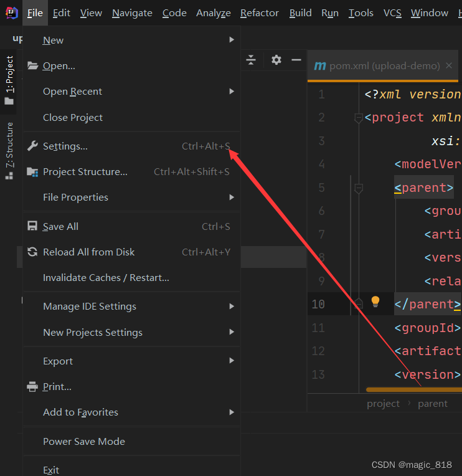Switch to pom.xml (upload-demo) tab

pos(384,66)
